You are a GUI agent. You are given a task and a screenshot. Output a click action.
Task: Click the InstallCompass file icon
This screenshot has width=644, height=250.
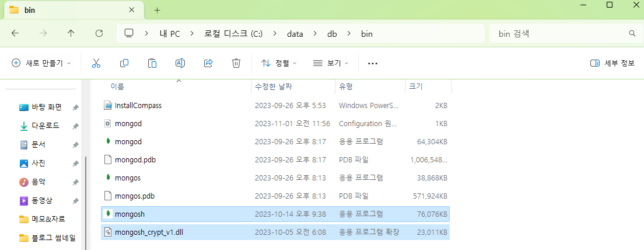107,105
